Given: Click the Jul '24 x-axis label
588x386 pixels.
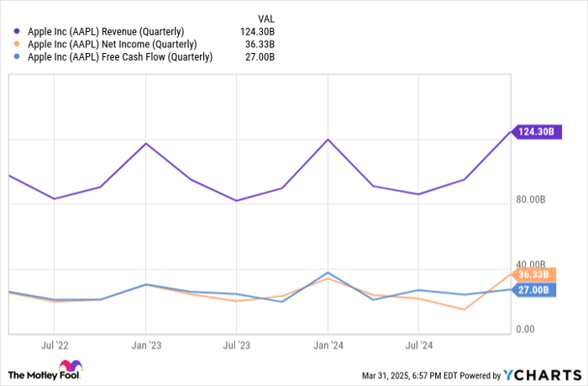Looking at the screenshot, I should pyautogui.click(x=418, y=345).
